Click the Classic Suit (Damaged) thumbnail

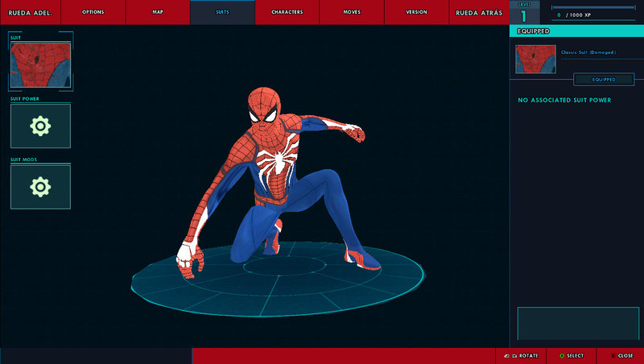point(535,59)
